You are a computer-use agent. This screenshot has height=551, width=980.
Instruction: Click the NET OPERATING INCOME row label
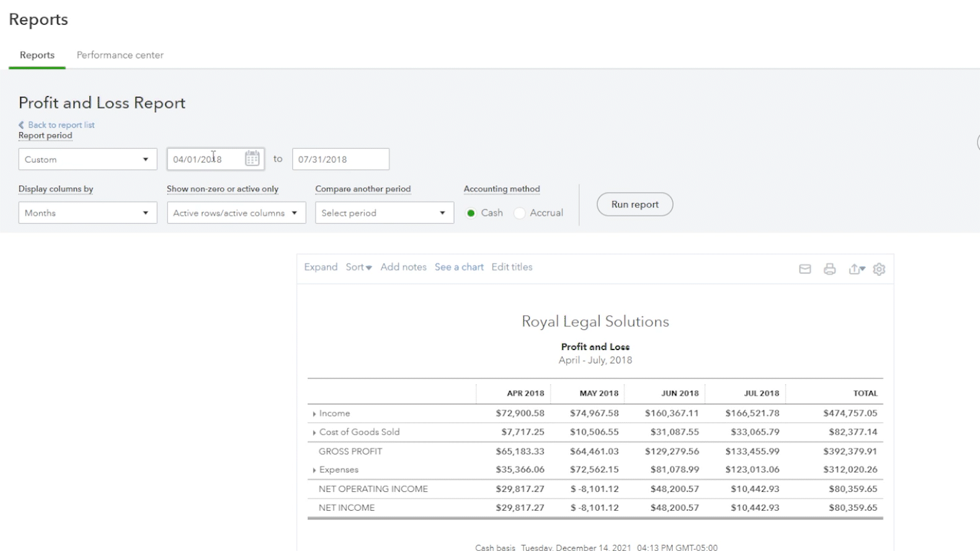coord(373,489)
